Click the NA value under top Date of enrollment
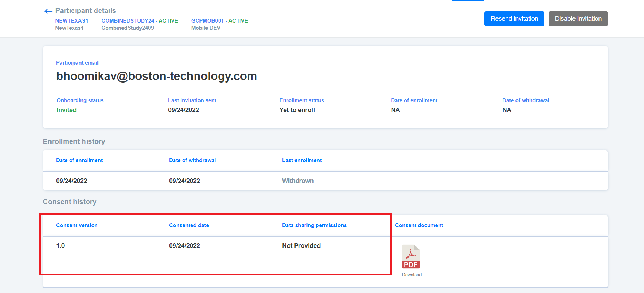The image size is (644, 293). pos(395,110)
